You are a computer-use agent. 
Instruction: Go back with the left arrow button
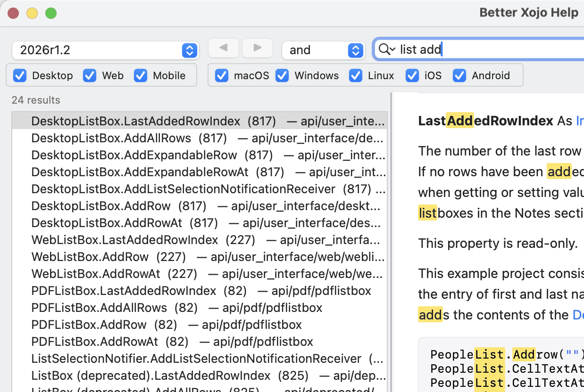click(x=224, y=48)
